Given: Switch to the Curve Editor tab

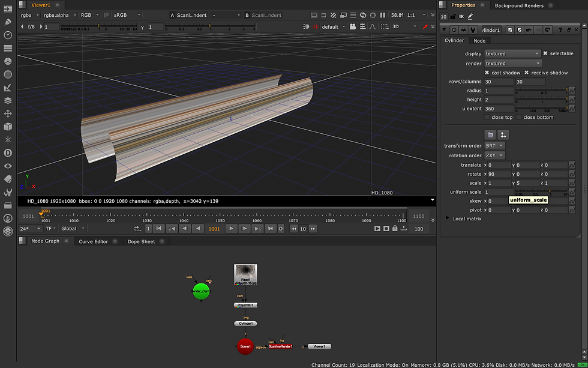Looking at the screenshot, I should tap(94, 241).
